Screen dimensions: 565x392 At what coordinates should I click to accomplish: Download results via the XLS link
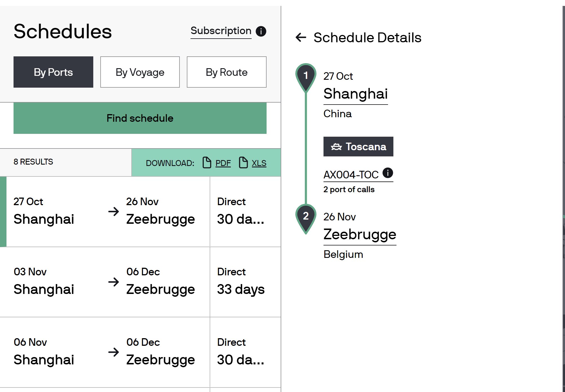[259, 163]
